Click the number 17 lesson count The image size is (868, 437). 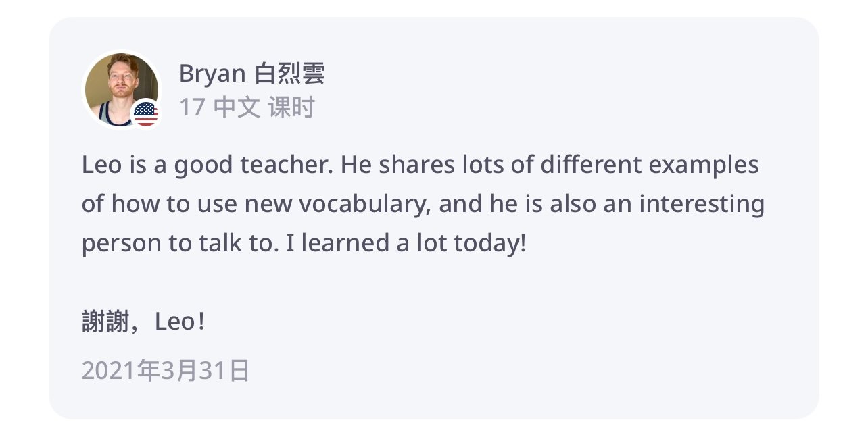click(x=191, y=107)
